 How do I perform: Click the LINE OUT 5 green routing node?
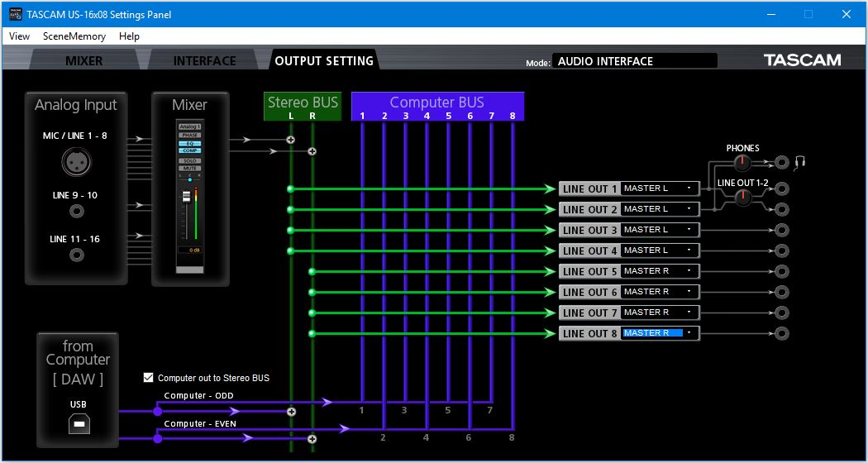(312, 271)
